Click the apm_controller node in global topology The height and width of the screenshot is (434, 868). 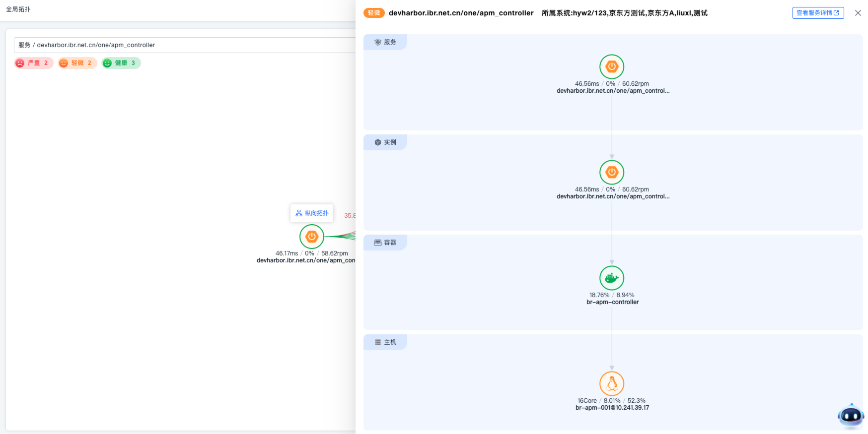coord(312,237)
